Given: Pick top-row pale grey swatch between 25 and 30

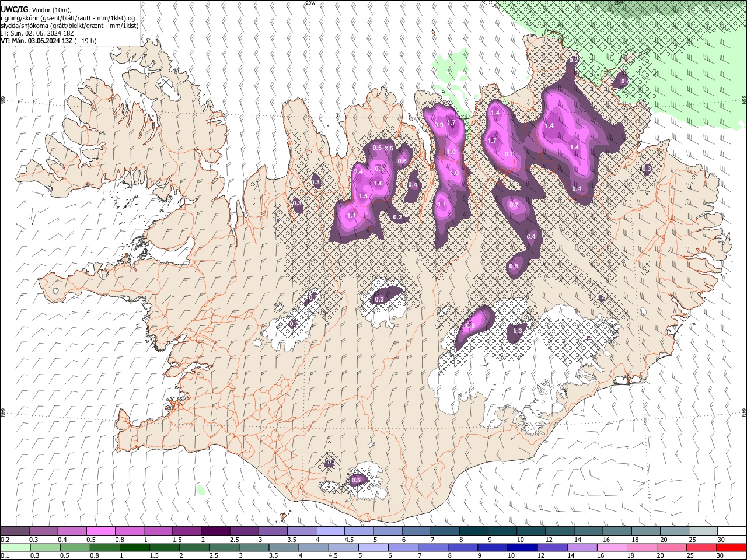Looking at the screenshot, I should pos(703,531).
